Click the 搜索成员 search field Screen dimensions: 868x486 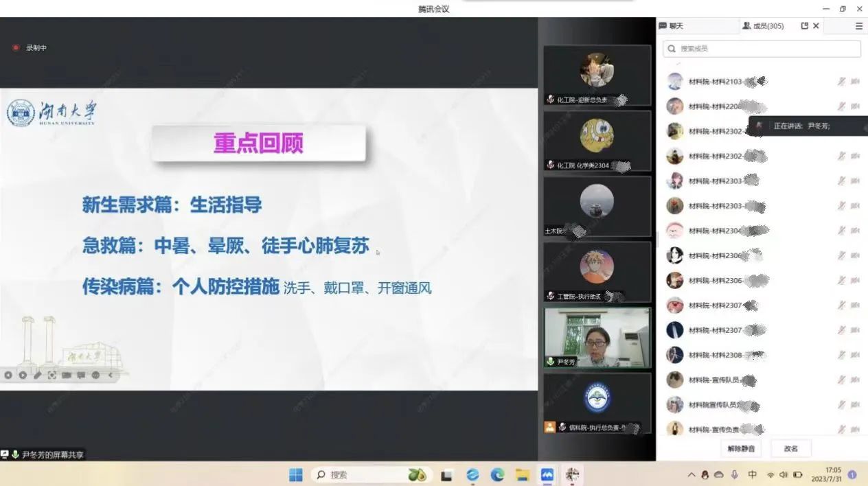pos(762,49)
